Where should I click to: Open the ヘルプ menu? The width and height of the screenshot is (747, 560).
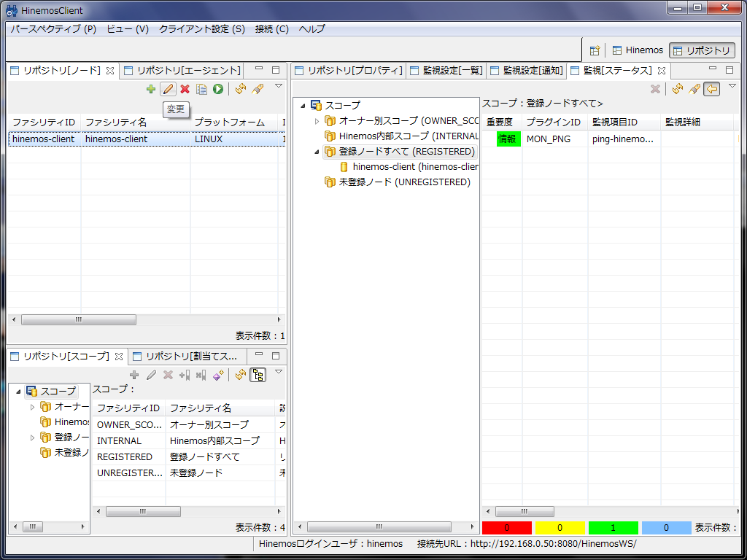click(312, 29)
